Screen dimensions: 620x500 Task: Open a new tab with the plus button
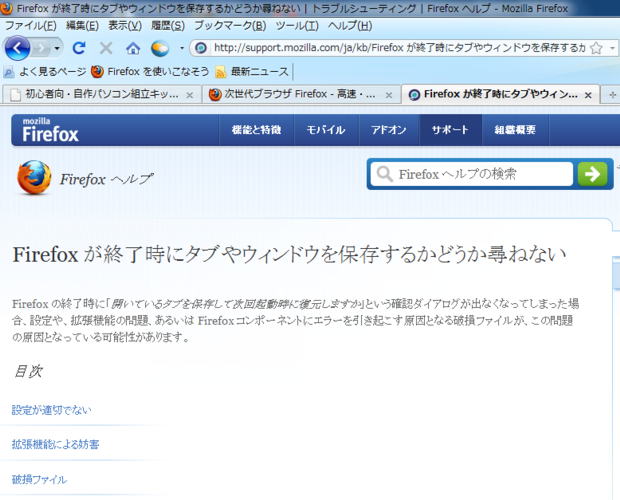(x=612, y=95)
